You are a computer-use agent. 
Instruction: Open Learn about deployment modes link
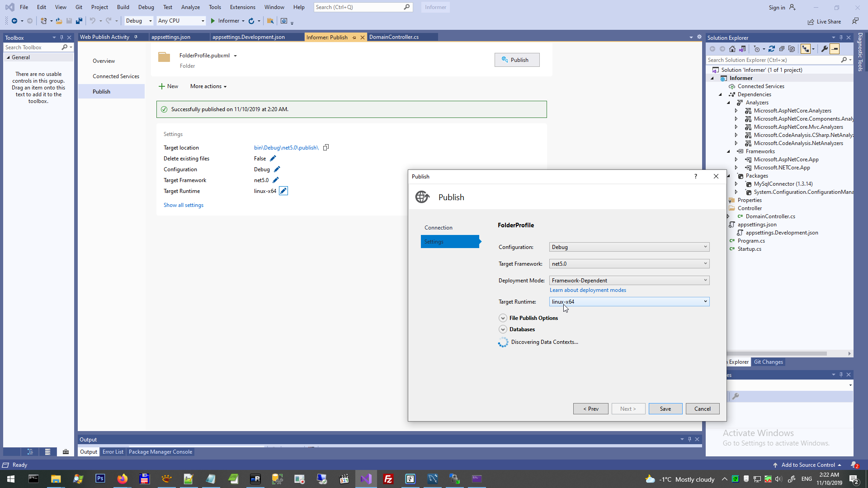(x=588, y=290)
